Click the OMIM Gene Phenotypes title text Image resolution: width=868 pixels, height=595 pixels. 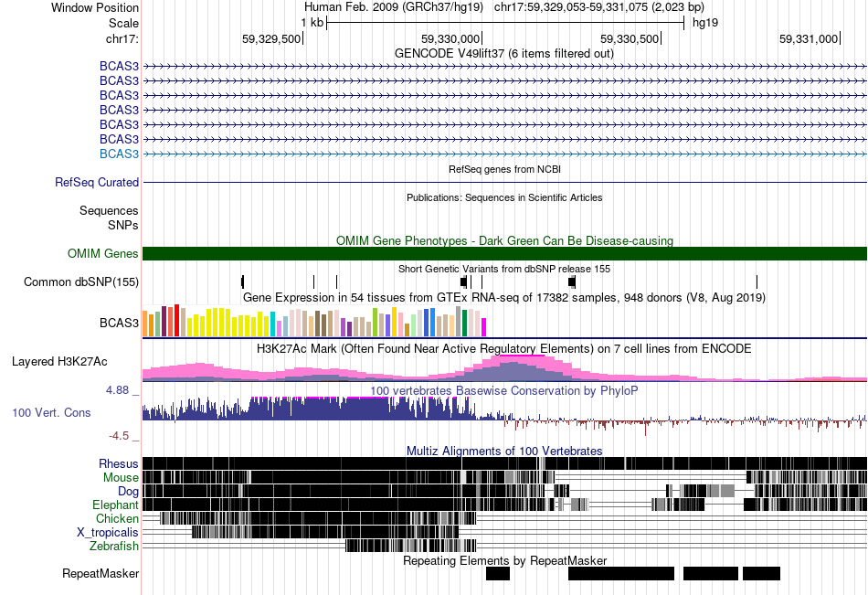505,241
